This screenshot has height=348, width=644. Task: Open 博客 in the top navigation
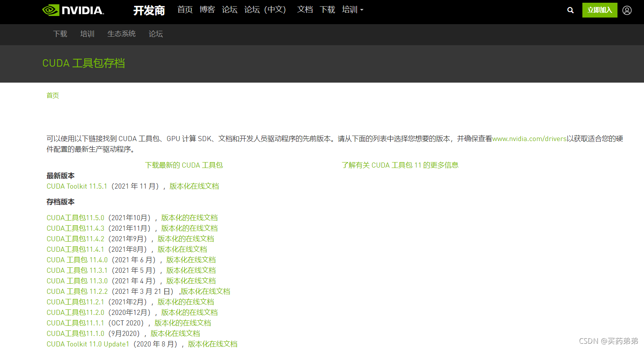[208, 10]
